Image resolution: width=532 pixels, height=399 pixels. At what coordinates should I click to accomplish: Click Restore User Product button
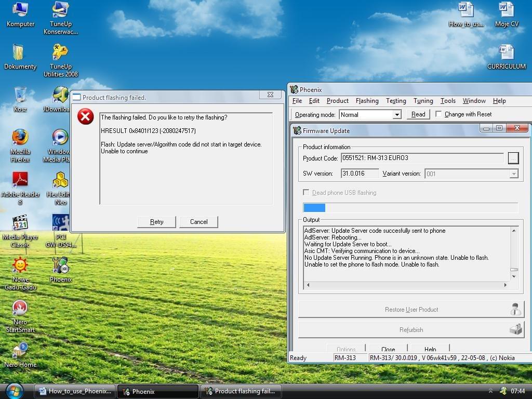[411, 310]
